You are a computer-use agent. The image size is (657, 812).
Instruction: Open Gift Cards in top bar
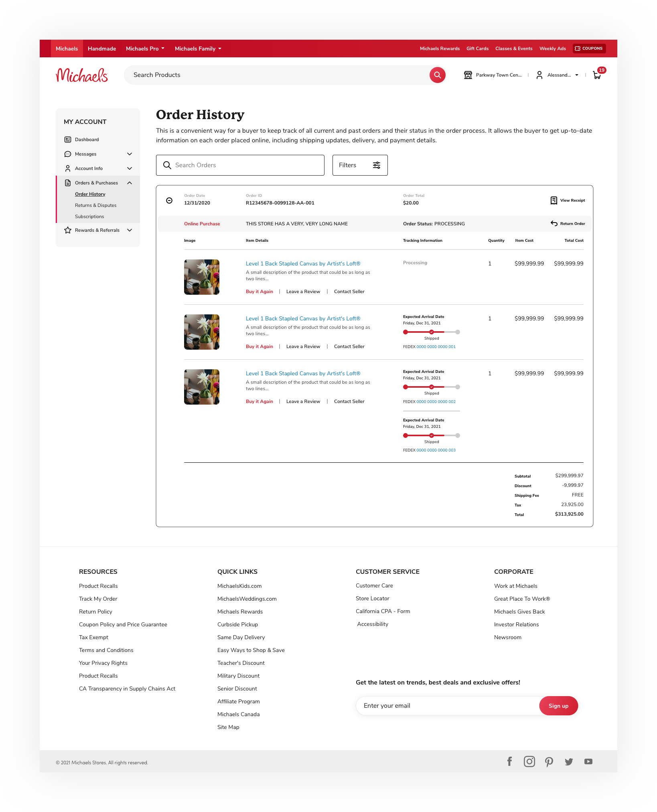click(x=477, y=49)
